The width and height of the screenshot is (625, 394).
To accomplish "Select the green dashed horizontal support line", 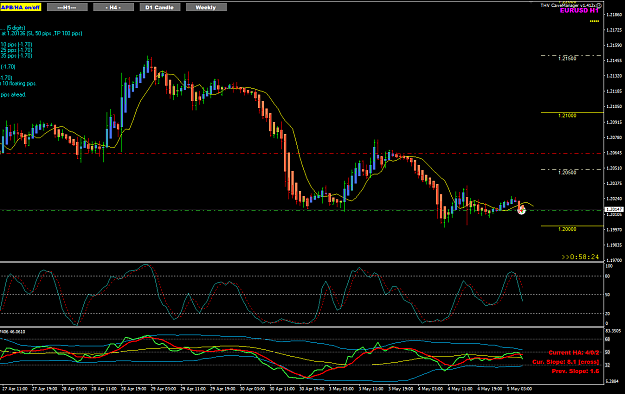I will [301, 210].
